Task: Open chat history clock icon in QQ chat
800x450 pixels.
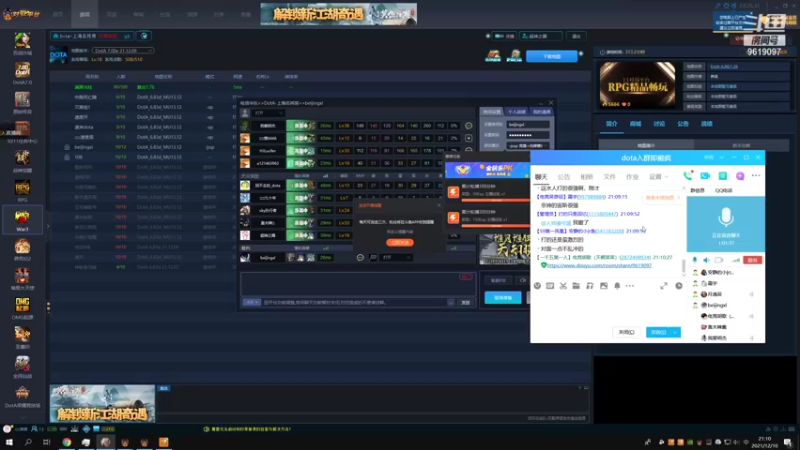Action: coord(679,286)
